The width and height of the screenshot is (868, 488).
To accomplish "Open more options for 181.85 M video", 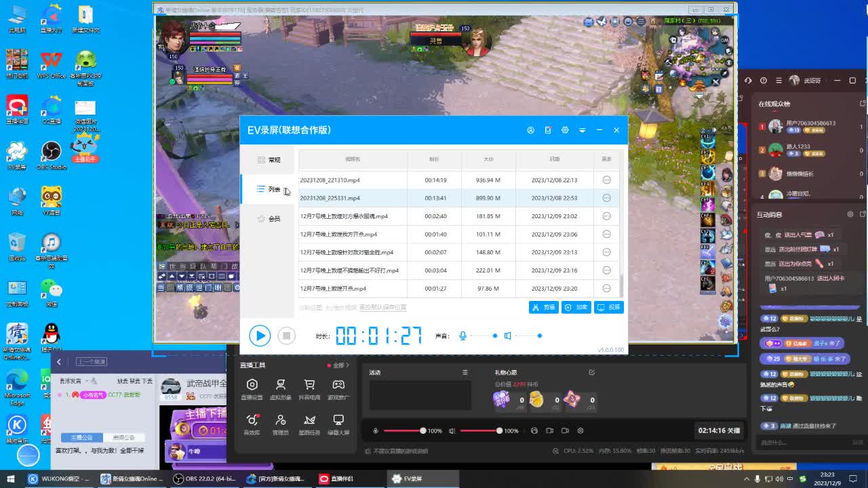I will pyautogui.click(x=606, y=216).
